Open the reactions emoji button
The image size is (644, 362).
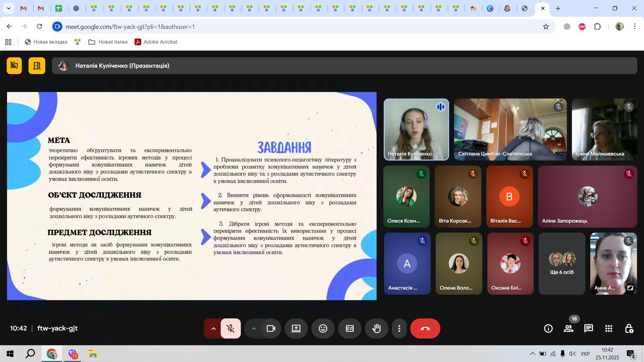pos(323,328)
